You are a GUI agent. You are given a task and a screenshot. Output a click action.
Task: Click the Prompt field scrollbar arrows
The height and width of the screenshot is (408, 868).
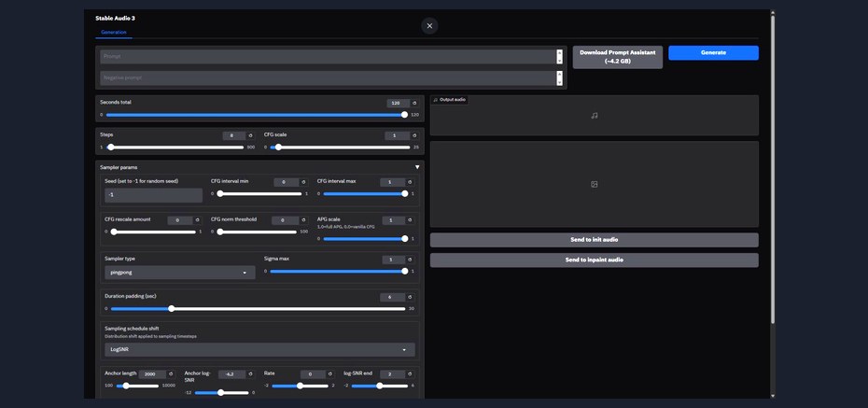559,56
